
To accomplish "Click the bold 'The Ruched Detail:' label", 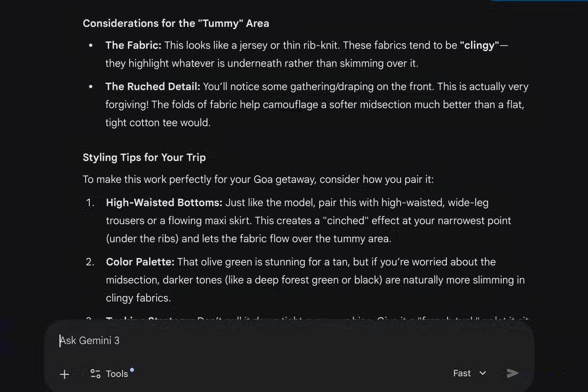I will [153, 87].
